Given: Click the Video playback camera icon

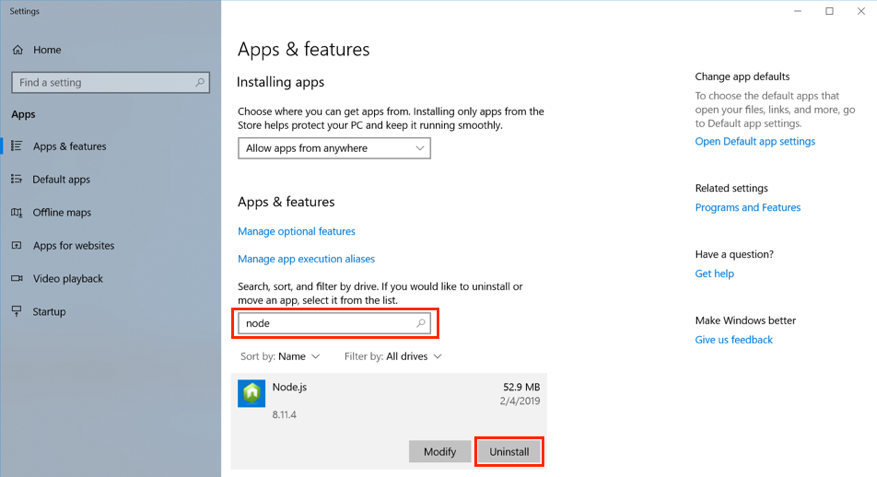Looking at the screenshot, I should point(17,278).
